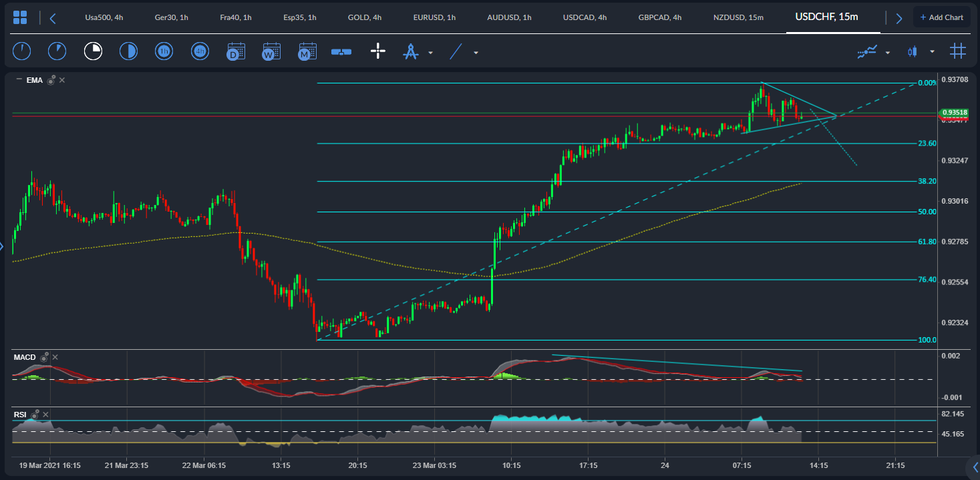Select the 5-minute timeframe clock icon
The height and width of the screenshot is (480, 980).
coord(57,51)
